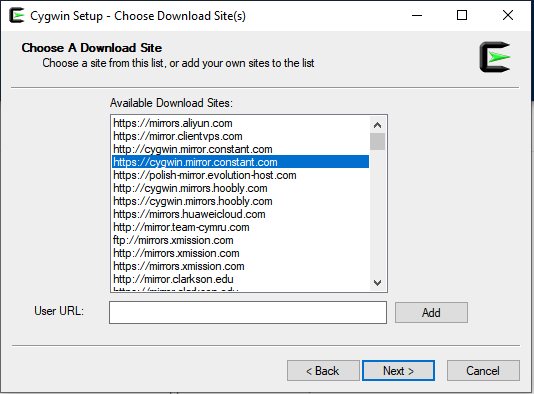Proceed with the Next > button
Viewport: 534px width, 394px height.
click(398, 371)
